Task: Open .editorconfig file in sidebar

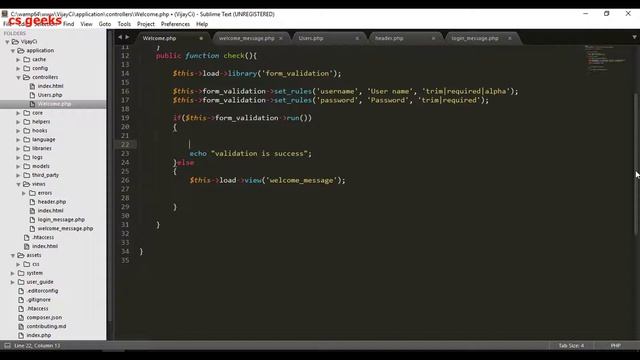Action: point(42,291)
